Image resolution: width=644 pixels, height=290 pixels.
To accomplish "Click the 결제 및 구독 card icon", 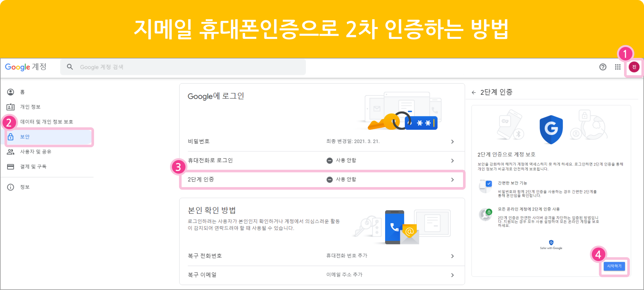I will (11, 167).
